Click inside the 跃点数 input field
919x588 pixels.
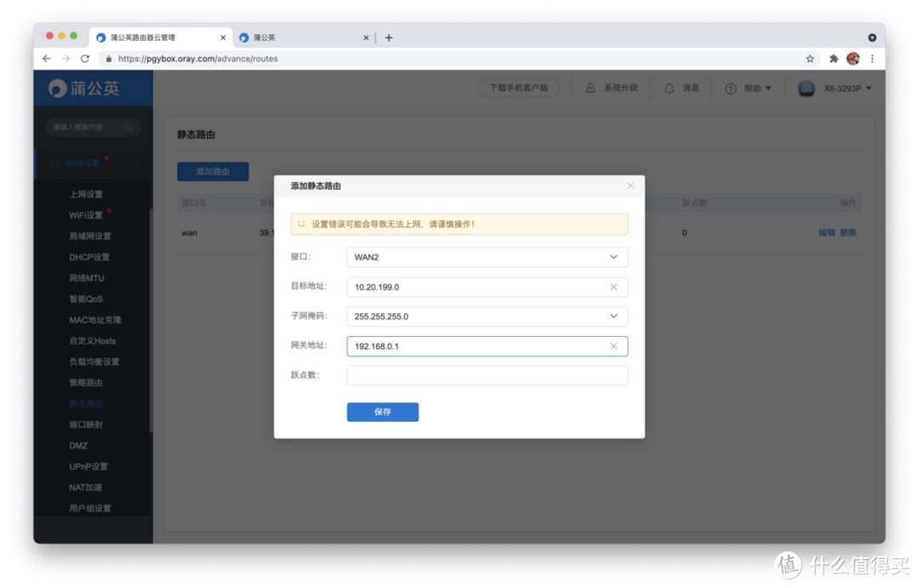point(487,375)
